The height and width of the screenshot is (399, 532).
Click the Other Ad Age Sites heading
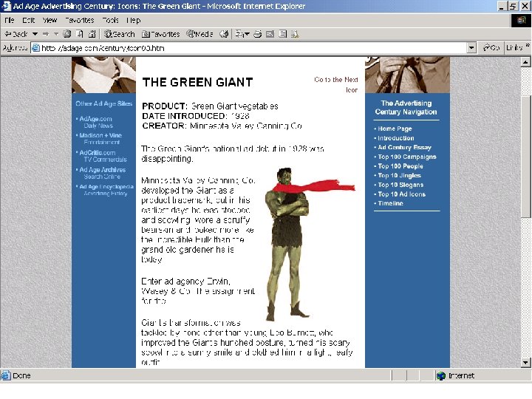pos(104,103)
